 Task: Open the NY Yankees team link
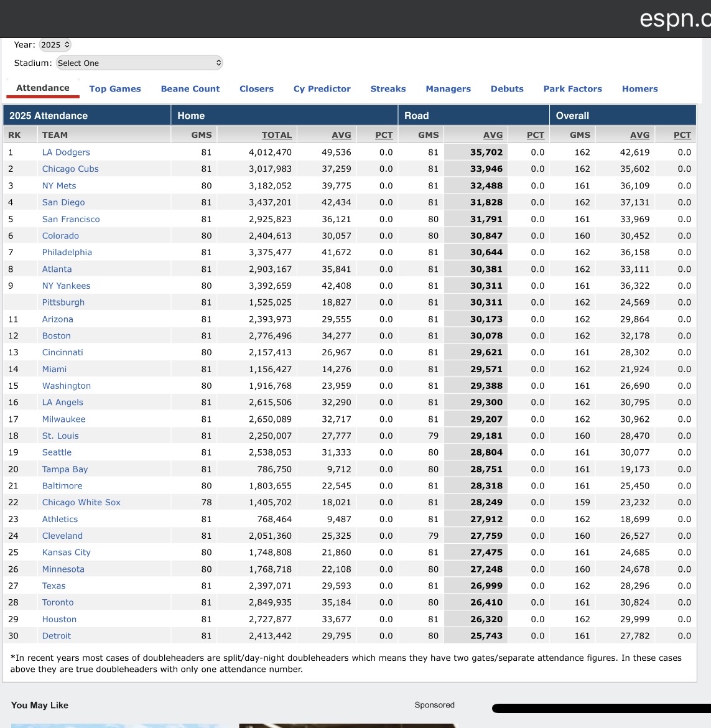pos(67,286)
